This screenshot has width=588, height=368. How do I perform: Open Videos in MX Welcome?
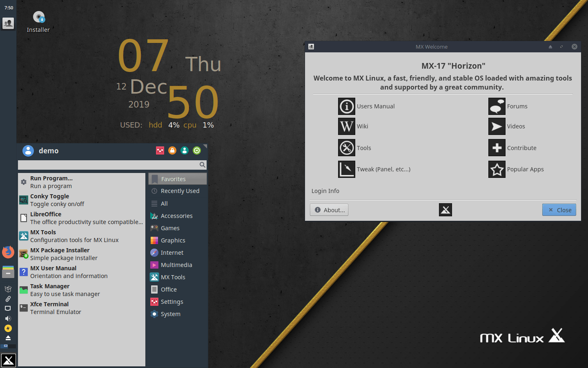point(497,126)
